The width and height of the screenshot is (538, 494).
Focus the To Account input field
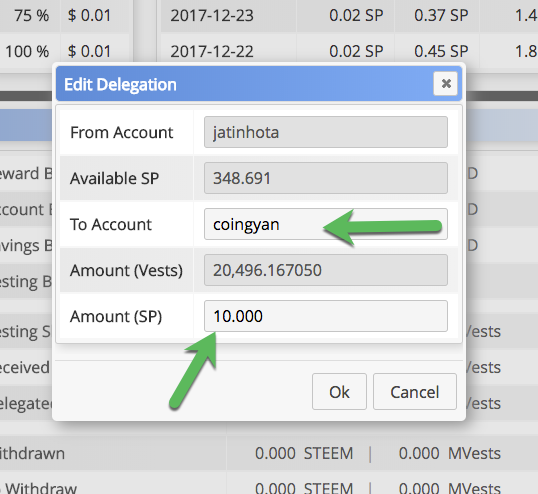pyautogui.click(x=326, y=224)
